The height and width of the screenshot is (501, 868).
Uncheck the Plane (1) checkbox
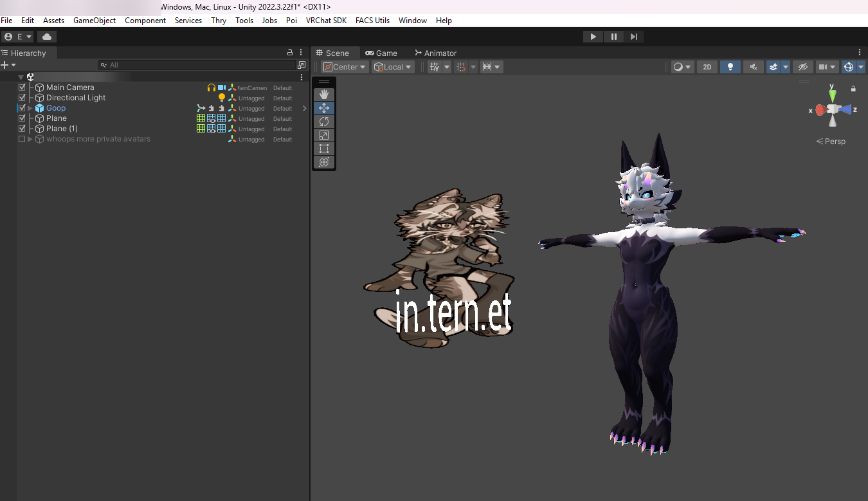pyautogui.click(x=22, y=129)
